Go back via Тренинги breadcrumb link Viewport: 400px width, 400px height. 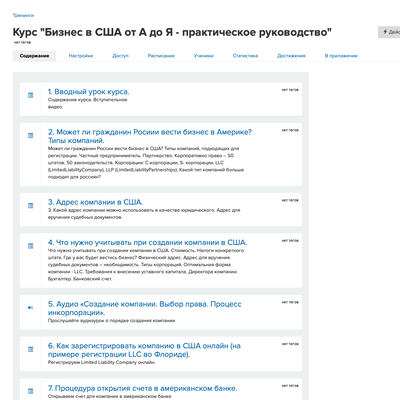click(x=23, y=15)
